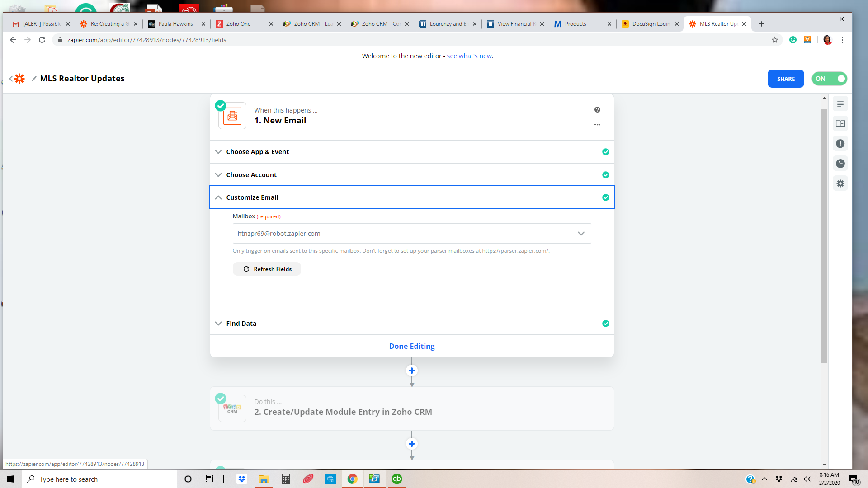The height and width of the screenshot is (488, 868).
Task: Click Done Editing
Action: click(x=412, y=346)
